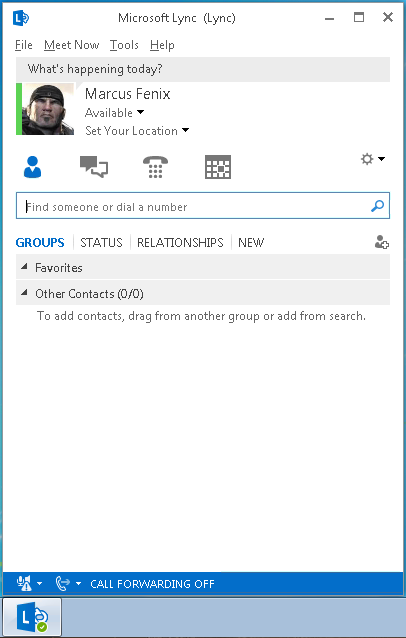Open the call forwarding dropdown arrow
406x638 pixels.
(x=78, y=583)
